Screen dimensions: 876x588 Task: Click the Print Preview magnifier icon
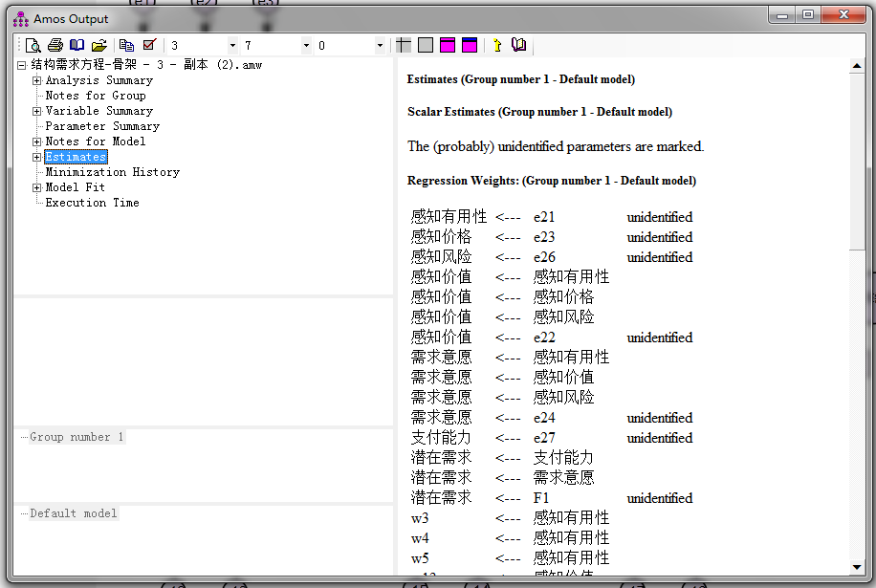pos(33,45)
